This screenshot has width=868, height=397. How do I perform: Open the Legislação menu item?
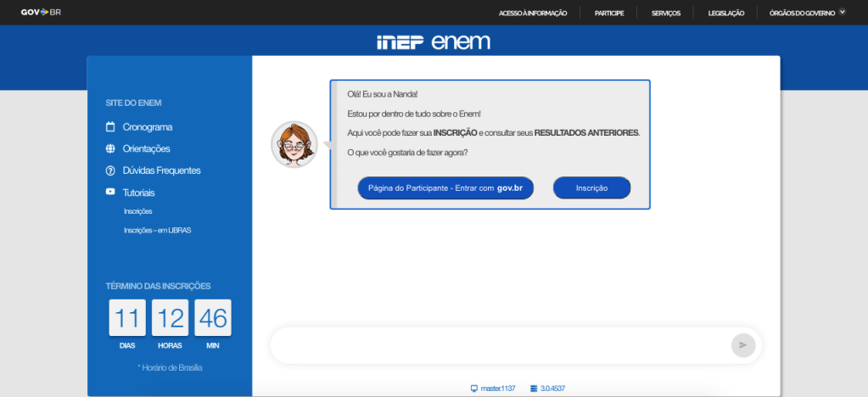725,14
